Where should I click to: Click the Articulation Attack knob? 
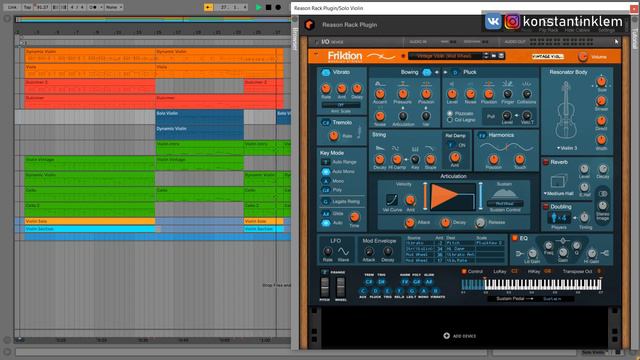pos(409,222)
